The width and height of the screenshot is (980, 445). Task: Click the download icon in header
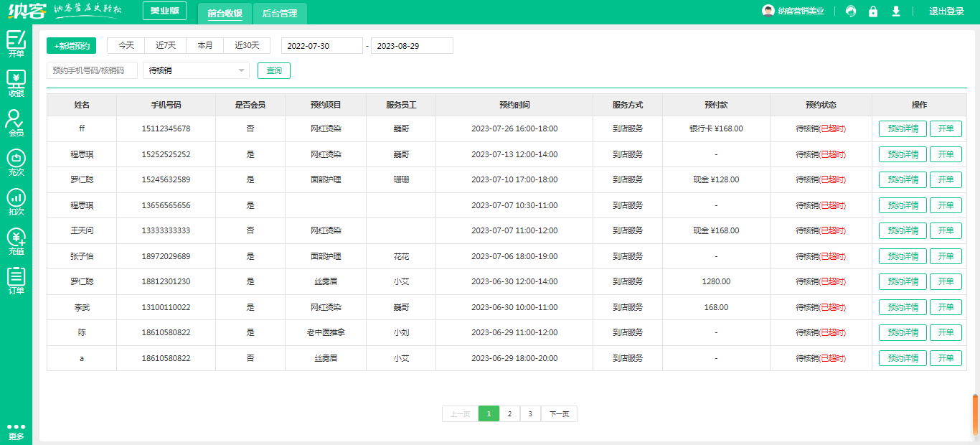(895, 11)
